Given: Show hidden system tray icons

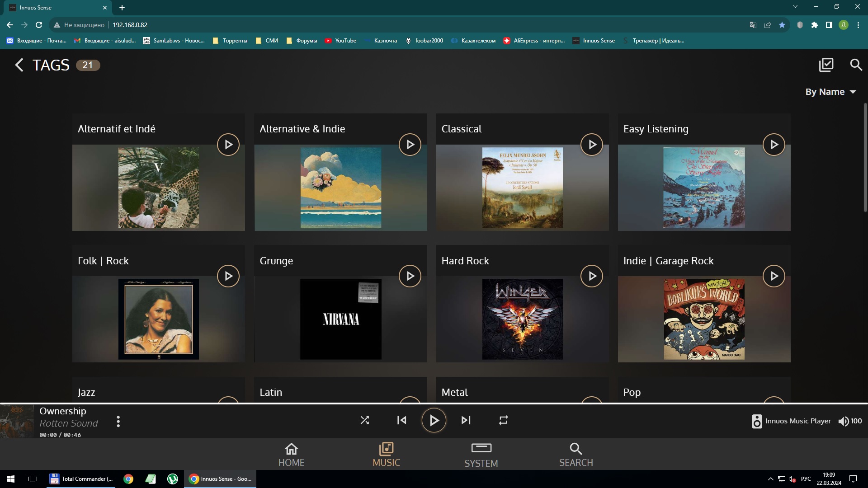Looking at the screenshot, I should pyautogui.click(x=770, y=479).
